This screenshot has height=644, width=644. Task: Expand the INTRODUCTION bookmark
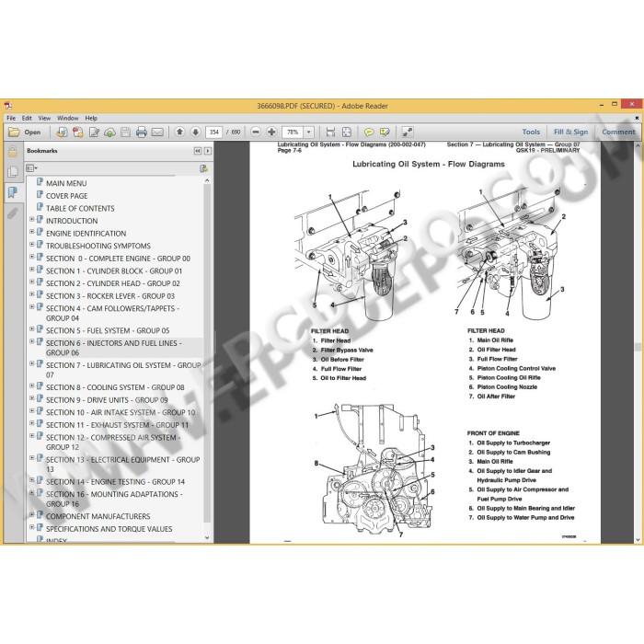tap(32, 220)
